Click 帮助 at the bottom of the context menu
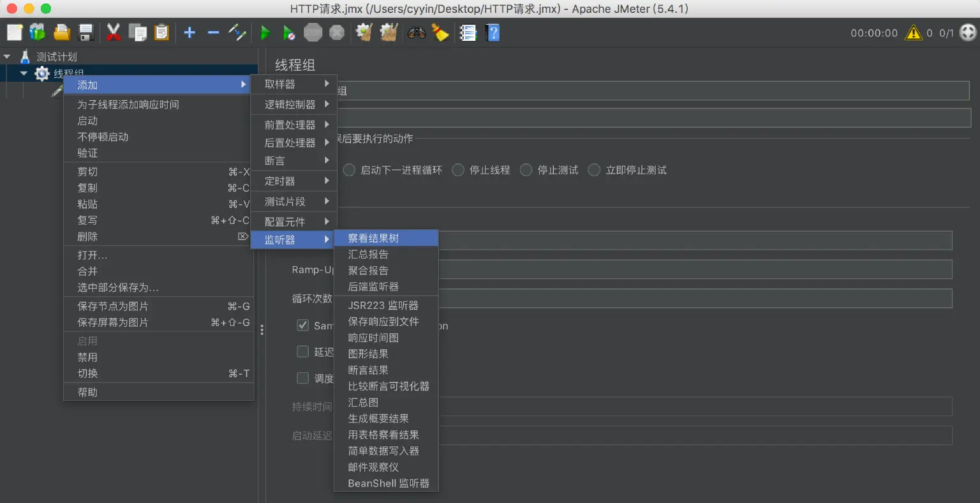The width and height of the screenshot is (980, 503). click(87, 392)
